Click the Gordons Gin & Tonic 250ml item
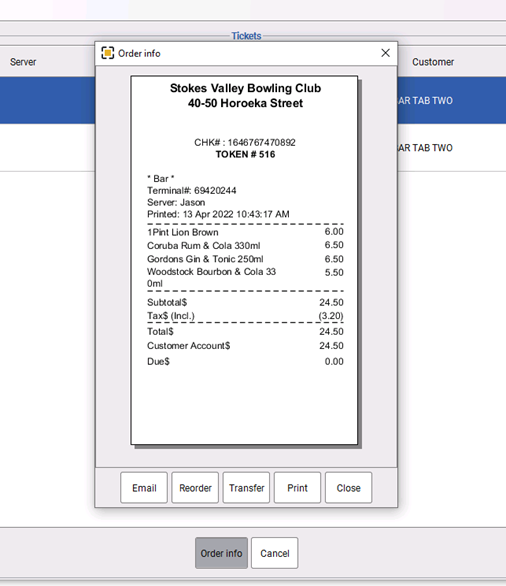 [205, 259]
